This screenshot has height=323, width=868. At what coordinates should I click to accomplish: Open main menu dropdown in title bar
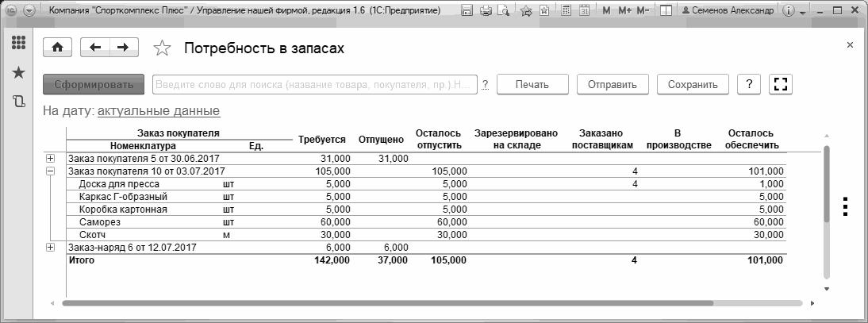(29, 10)
